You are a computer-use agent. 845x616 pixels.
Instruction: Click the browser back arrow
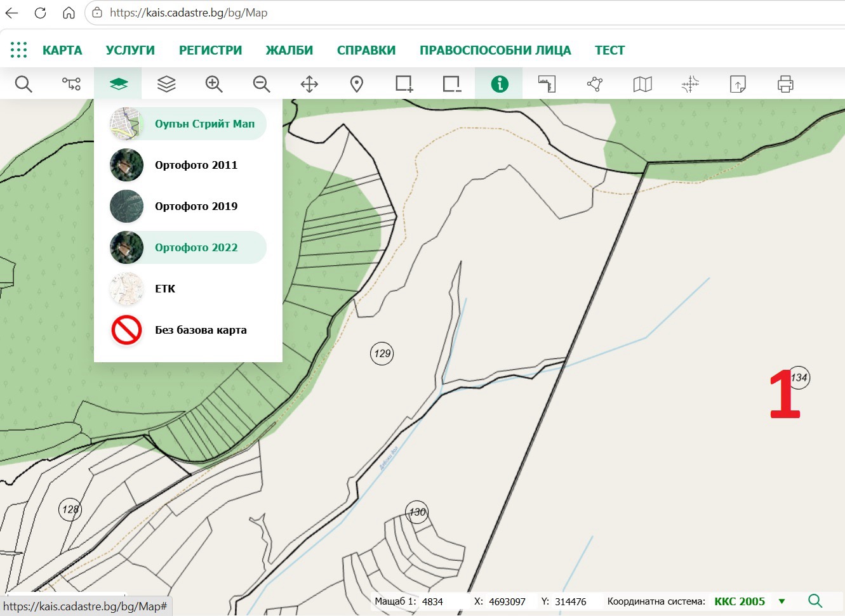pyautogui.click(x=12, y=13)
